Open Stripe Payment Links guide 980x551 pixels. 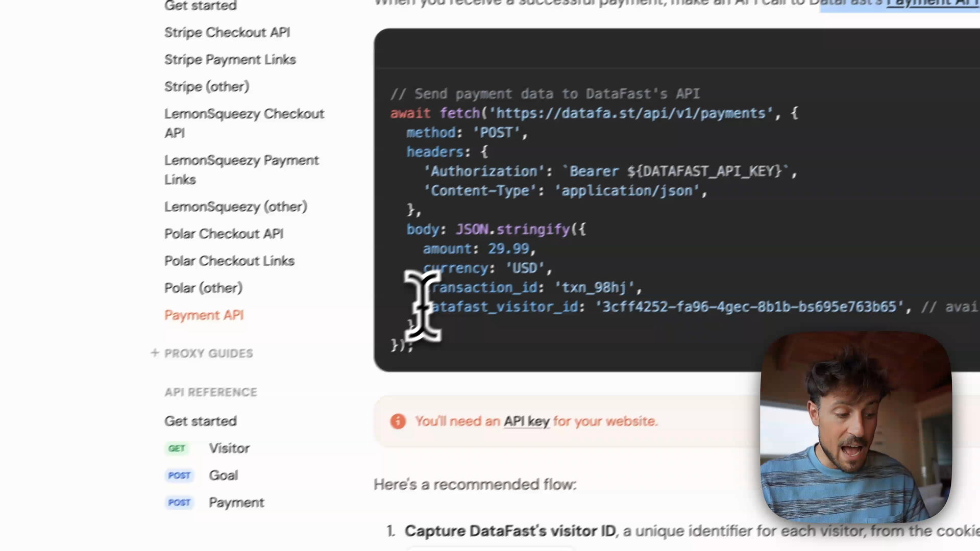pyautogui.click(x=230, y=60)
